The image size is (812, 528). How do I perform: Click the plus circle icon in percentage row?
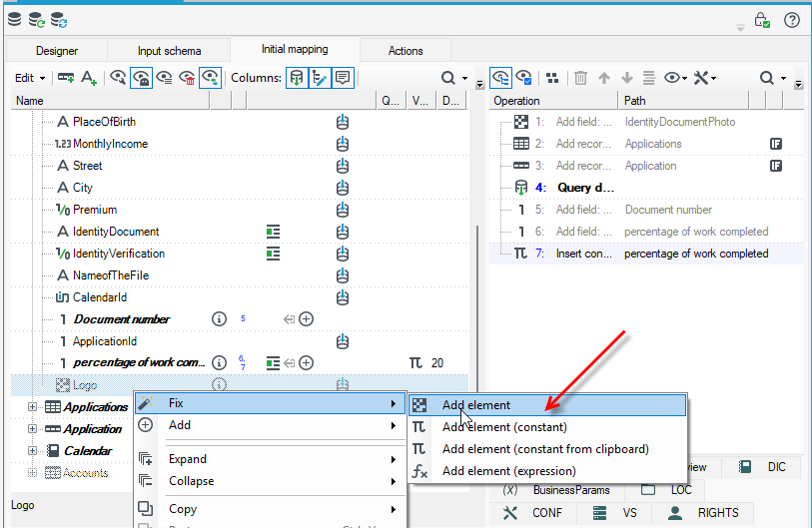(306, 363)
